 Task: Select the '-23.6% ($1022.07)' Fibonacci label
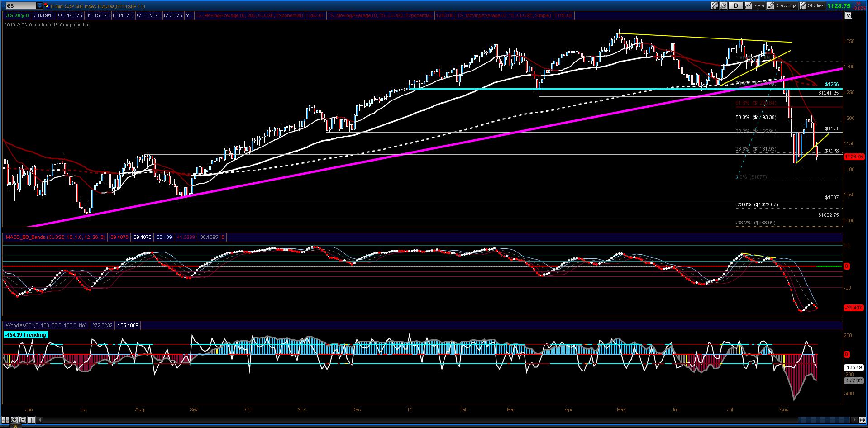pyautogui.click(x=757, y=205)
